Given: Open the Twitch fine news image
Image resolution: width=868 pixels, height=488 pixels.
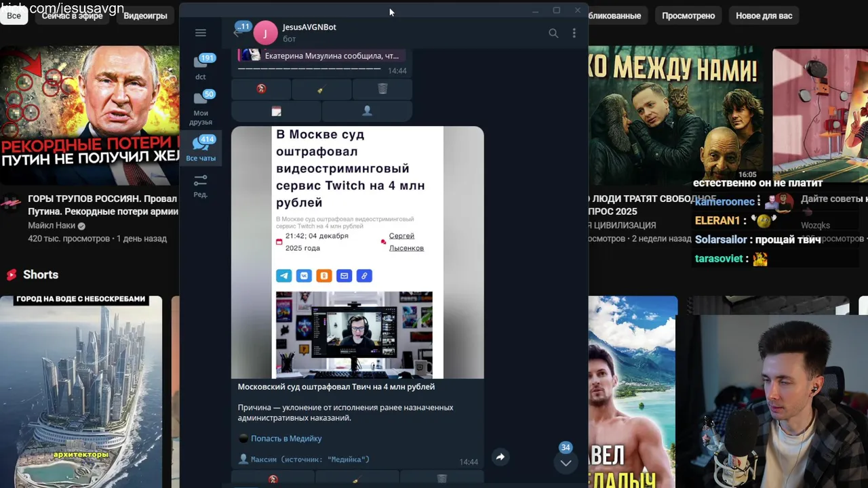Looking at the screenshot, I should tap(357, 252).
